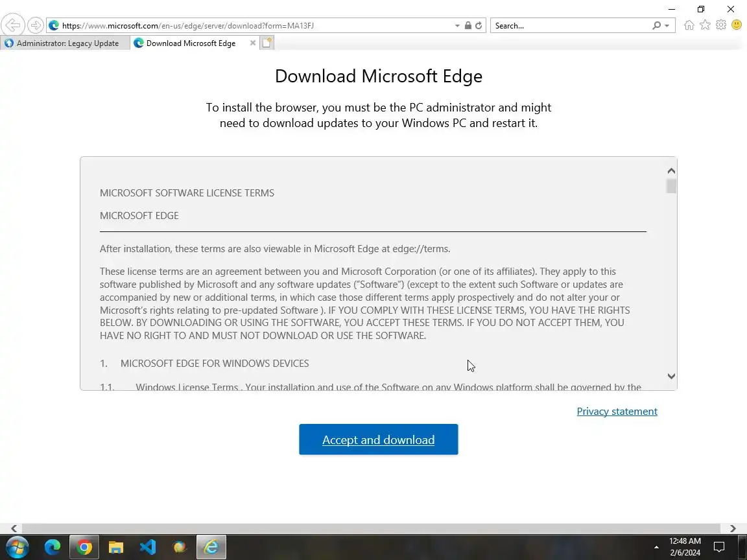
Task: Go forward with the Forward arrow button
Action: [35, 25]
